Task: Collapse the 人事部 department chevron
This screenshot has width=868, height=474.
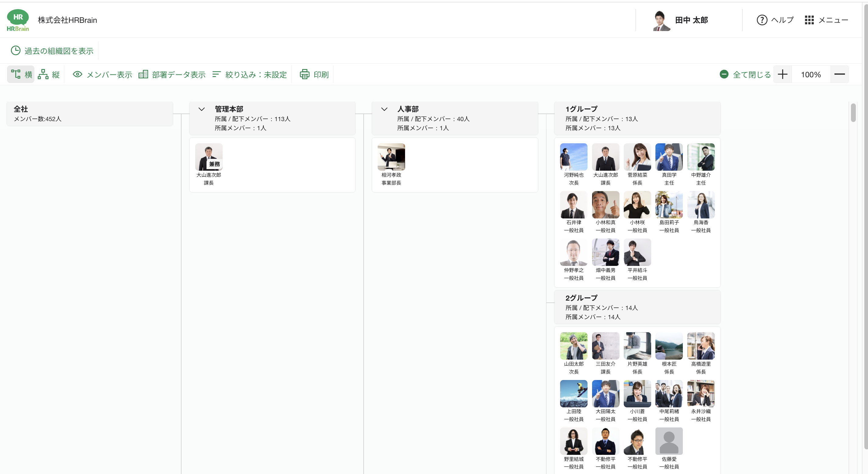Action: 384,109
